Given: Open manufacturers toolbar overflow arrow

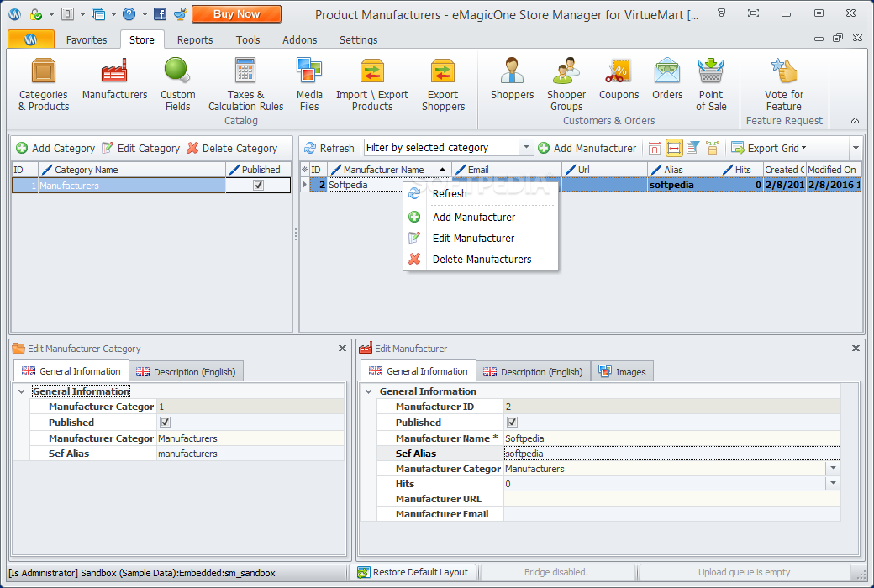Looking at the screenshot, I should [856, 148].
